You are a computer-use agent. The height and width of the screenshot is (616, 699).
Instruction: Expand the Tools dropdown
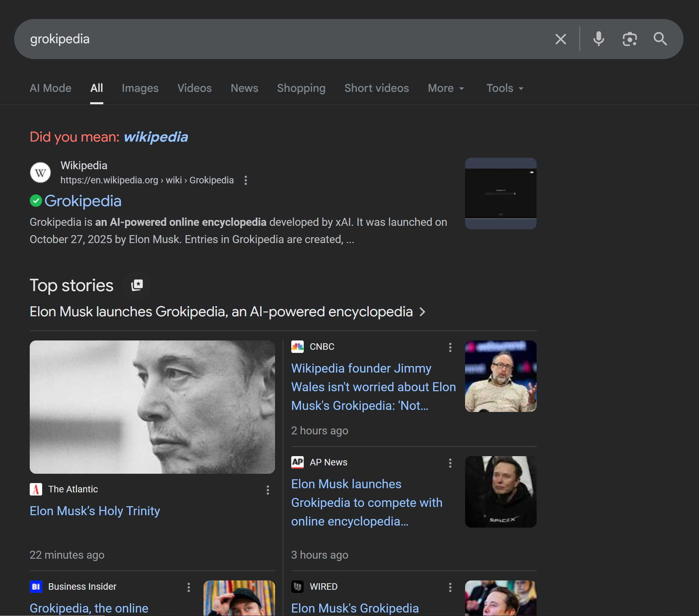504,88
